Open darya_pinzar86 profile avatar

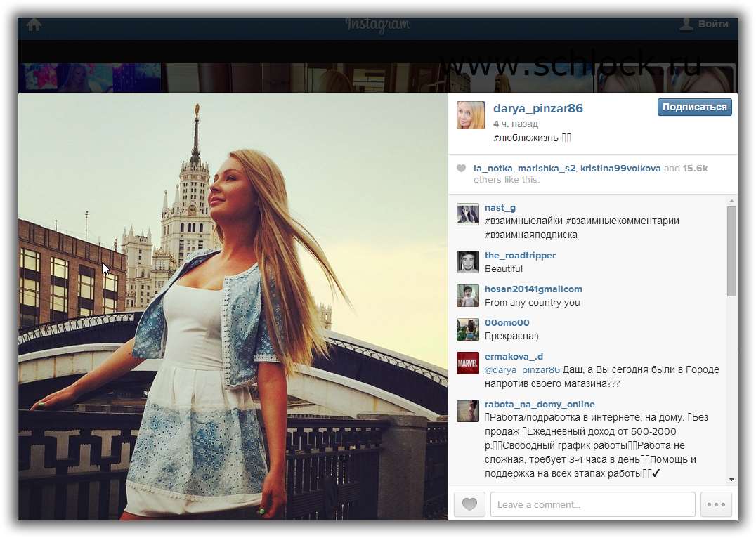pyautogui.click(x=471, y=115)
